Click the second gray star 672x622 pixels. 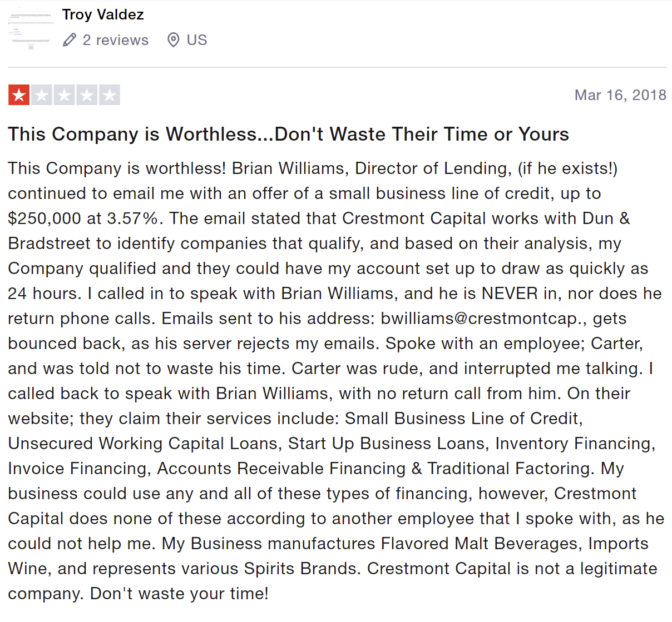[42, 96]
